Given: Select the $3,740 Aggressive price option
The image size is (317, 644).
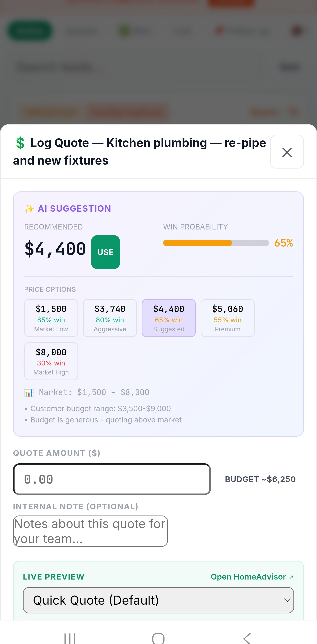Looking at the screenshot, I should click(110, 318).
